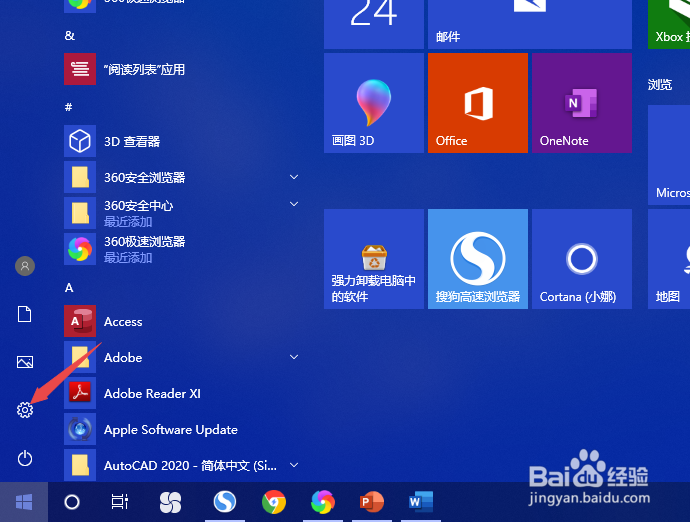Viewport: 690px width, 522px height.
Task: Click the A section letter header
Action: pyautogui.click(x=69, y=288)
